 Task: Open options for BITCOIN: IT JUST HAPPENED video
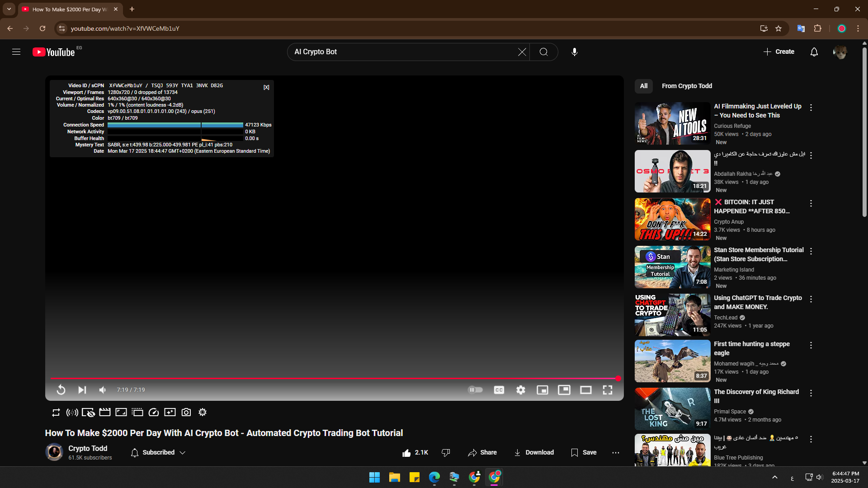[811, 203]
